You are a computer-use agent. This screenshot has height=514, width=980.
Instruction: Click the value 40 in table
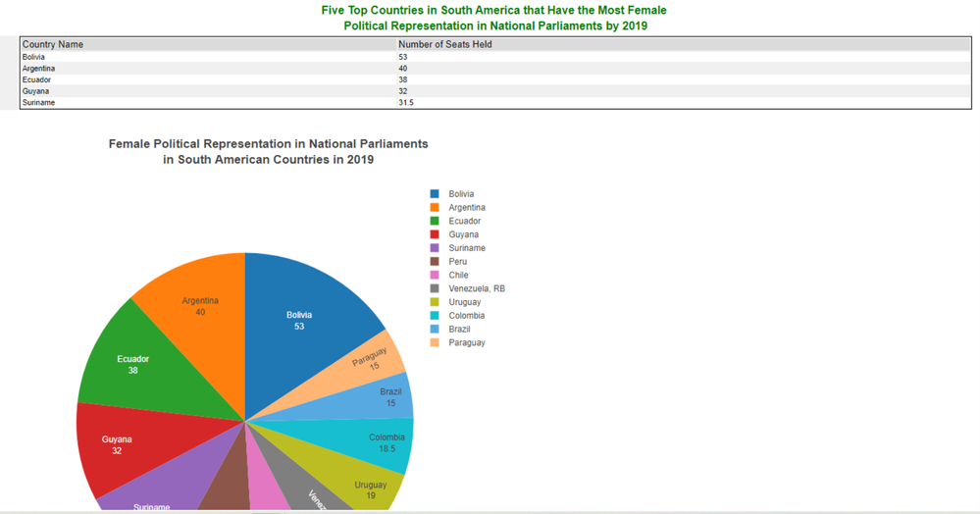[x=403, y=68]
